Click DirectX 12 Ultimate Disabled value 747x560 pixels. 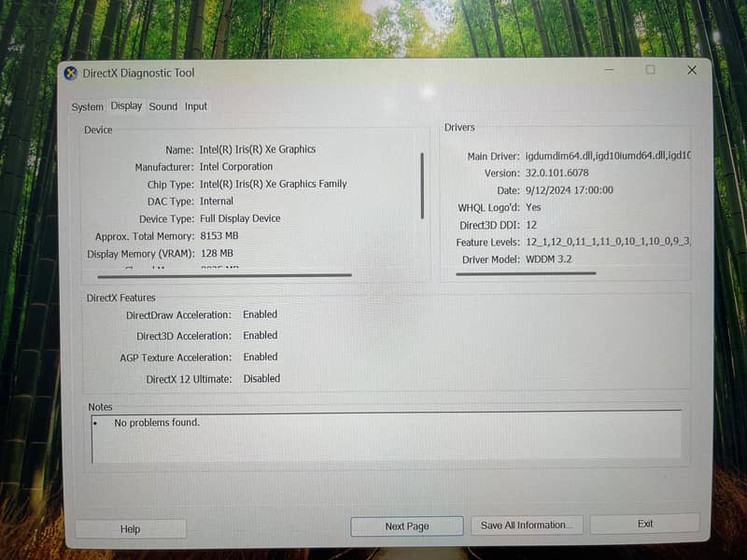[262, 379]
